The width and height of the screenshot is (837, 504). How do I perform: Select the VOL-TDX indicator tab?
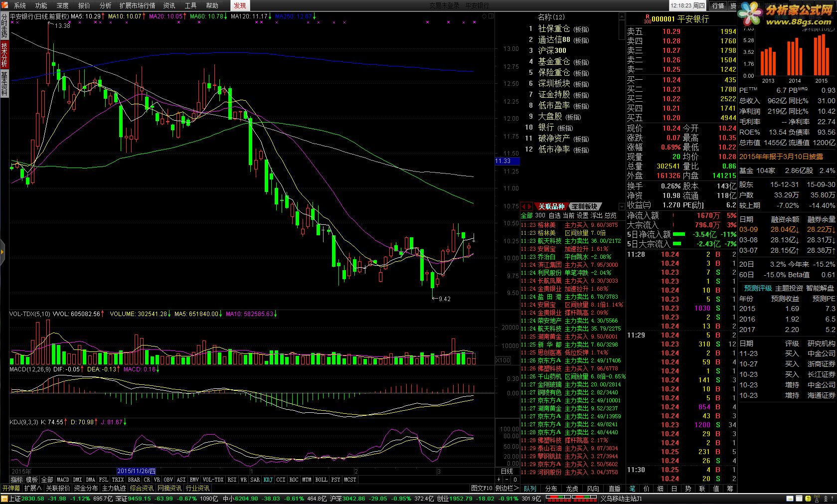pos(213,480)
